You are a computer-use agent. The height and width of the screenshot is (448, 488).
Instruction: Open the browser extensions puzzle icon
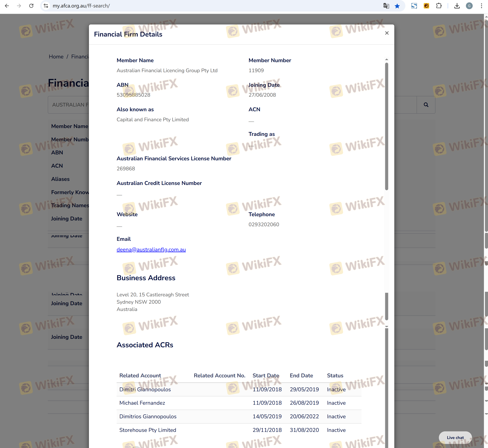439,6
